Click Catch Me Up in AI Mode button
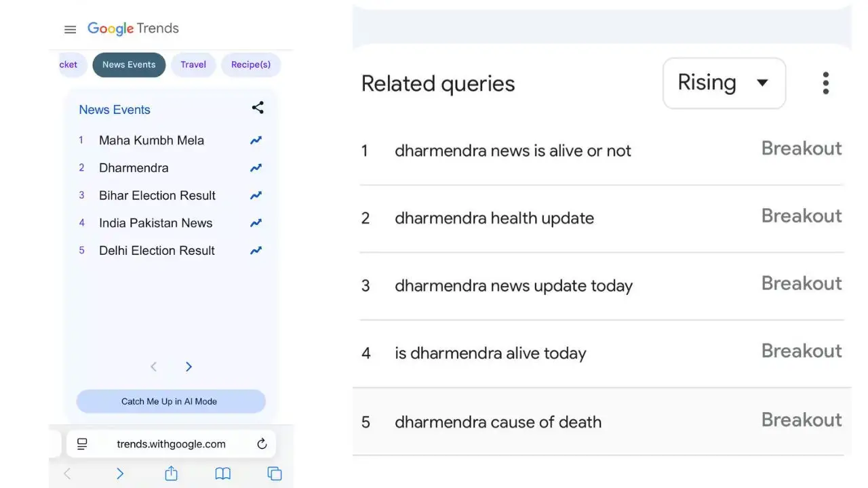Screen dimensions: 868x488 [x=170, y=401]
